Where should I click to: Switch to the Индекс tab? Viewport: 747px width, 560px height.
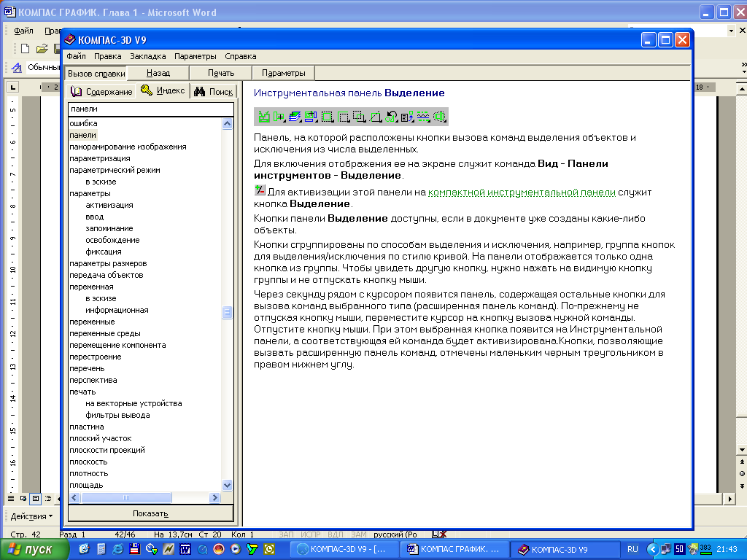tap(163, 90)
